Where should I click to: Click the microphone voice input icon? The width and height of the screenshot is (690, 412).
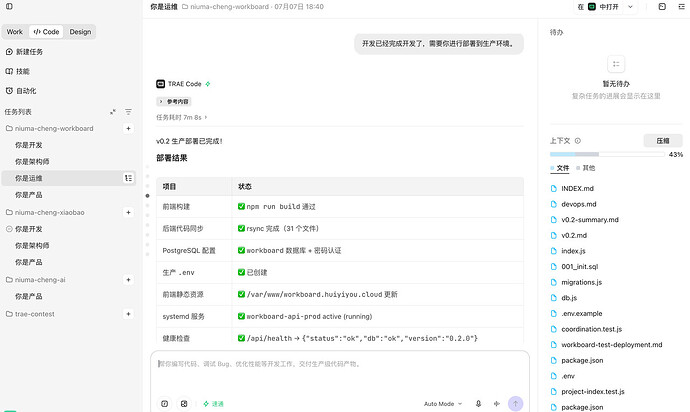tap(478, 404)
